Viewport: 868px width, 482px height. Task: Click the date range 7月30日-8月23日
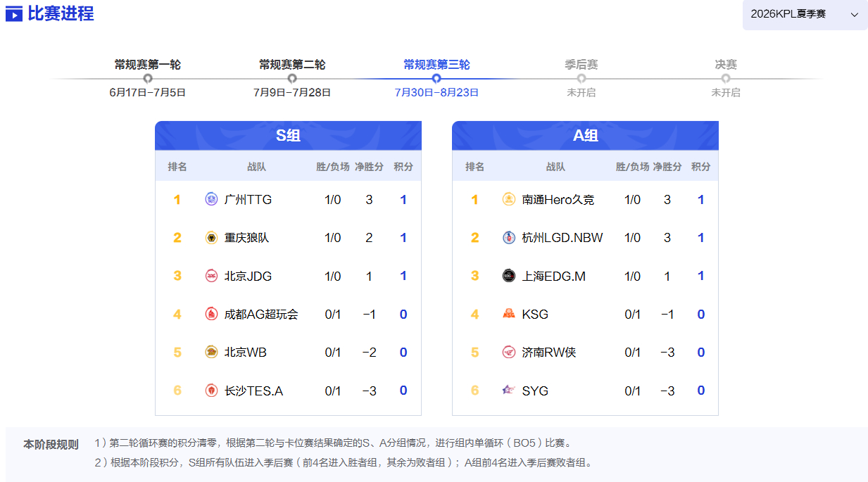coord(436,92)
